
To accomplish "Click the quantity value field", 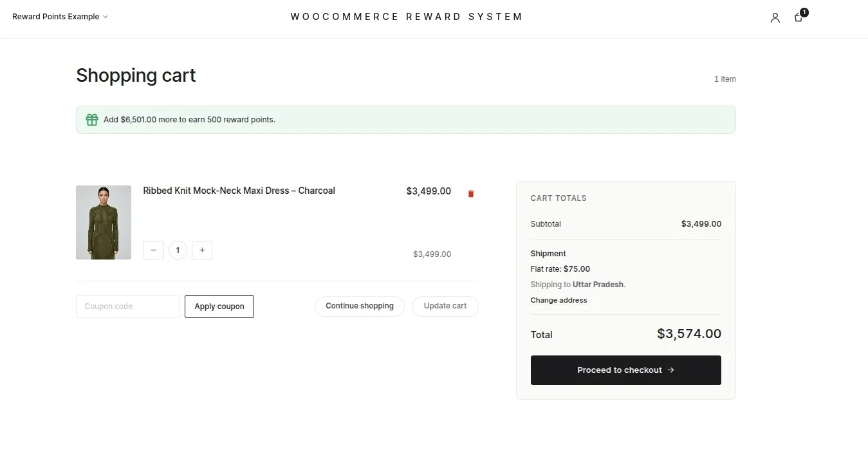I will [178, 250].
